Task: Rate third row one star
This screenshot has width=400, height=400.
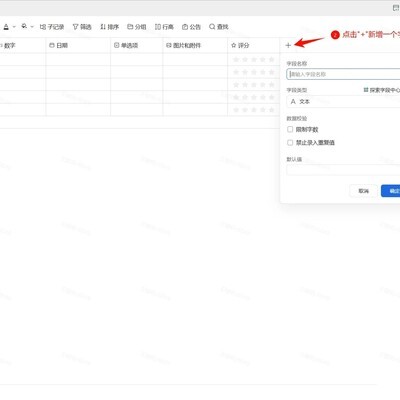Action: coord(236,85)
